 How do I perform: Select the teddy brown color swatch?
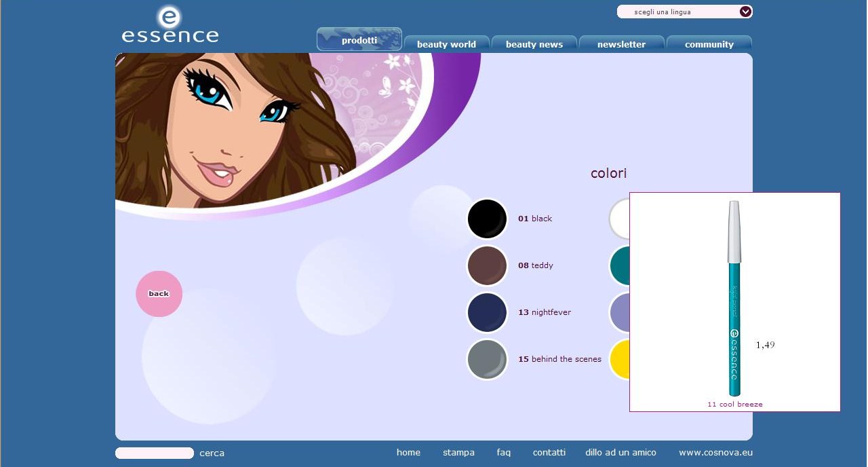(488, 265)
